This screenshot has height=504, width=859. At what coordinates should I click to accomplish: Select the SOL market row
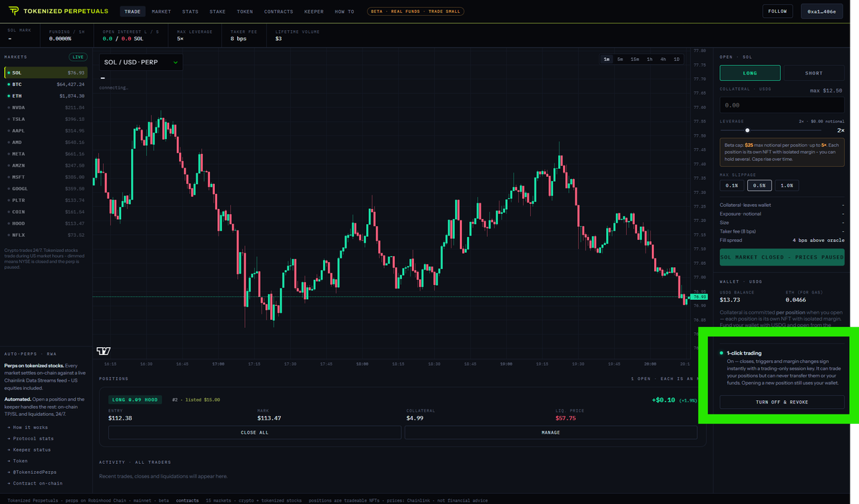click(46, 73)
